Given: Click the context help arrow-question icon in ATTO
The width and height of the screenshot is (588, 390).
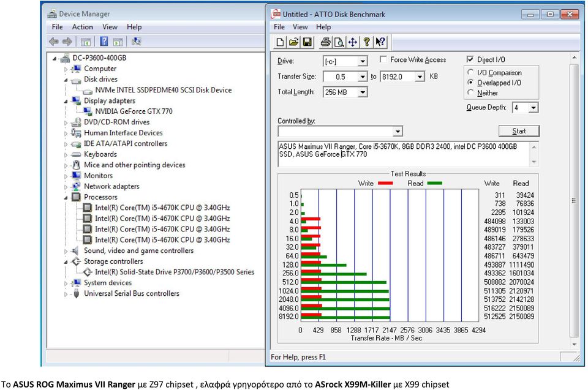Looking at the screenshot, I should 380,42.
